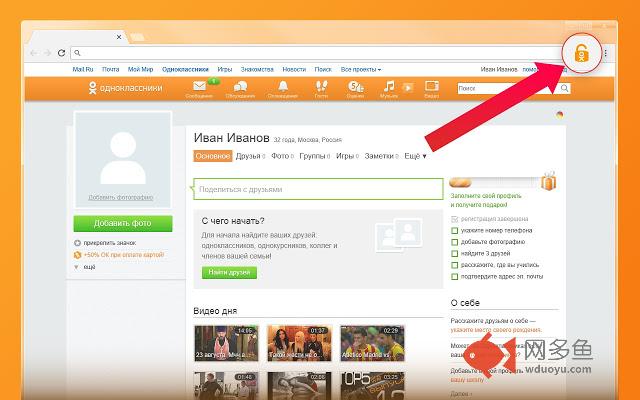
Task: Reload the page with the browser refresh button
Action: pos(61,53)
